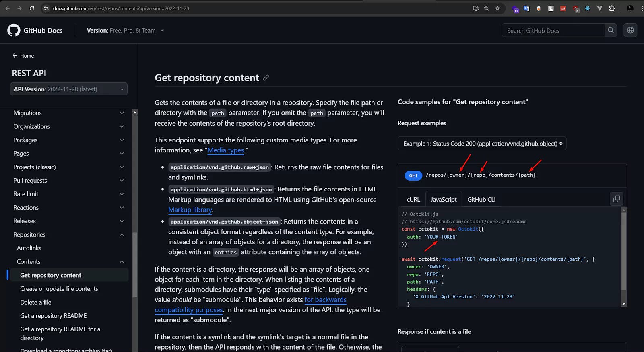Switch to the GitHub CLI code tab
This screenshot has width=644, height=352.
[x=481, y=200]
